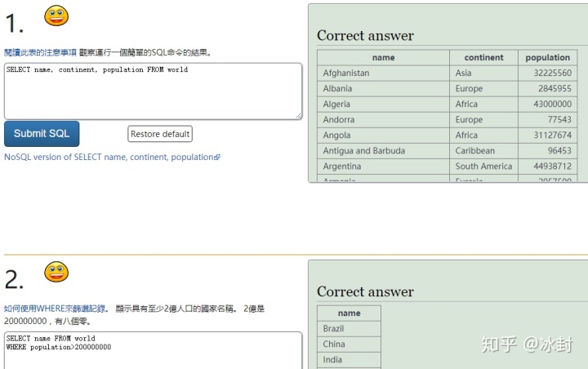588x369 pixels.
Task: Click the Angola cell
Action: tap(383, 136)
